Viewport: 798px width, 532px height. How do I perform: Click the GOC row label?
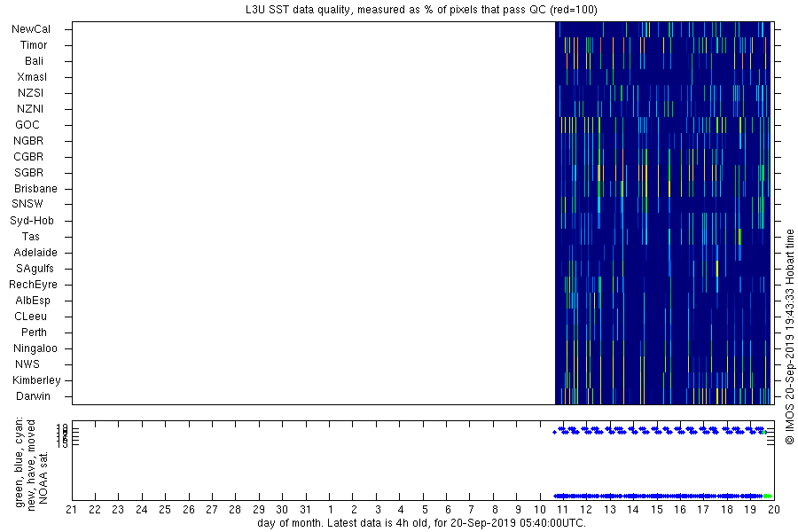[x=27, y=125]
